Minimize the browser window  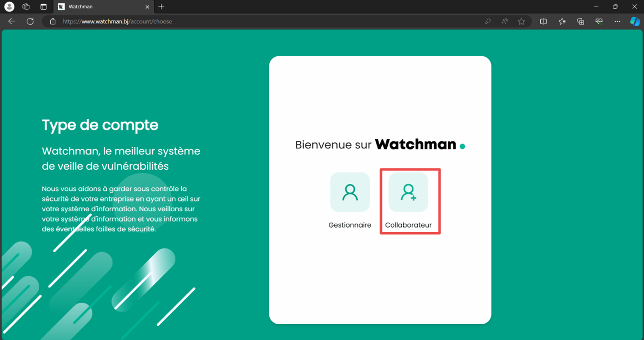tap(596, 7)
